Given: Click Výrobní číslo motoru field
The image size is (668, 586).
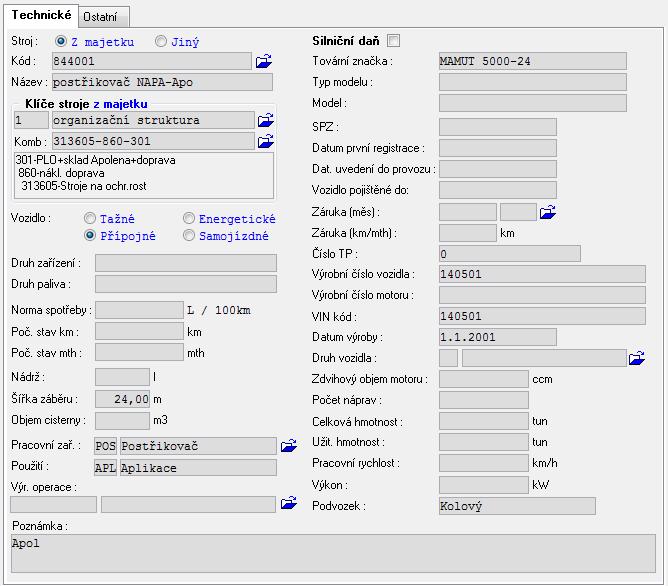Looking at the screenshot, I should coord(542,295).
